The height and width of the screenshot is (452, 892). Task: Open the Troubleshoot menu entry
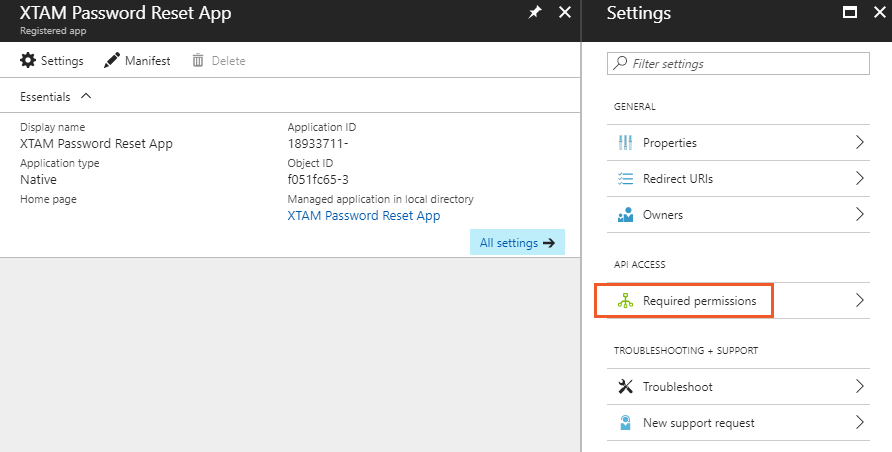coord(678,387)
